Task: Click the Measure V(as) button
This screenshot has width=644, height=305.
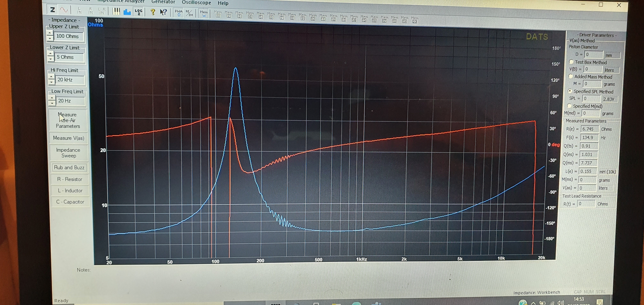Action: click(x=69, y=138)
